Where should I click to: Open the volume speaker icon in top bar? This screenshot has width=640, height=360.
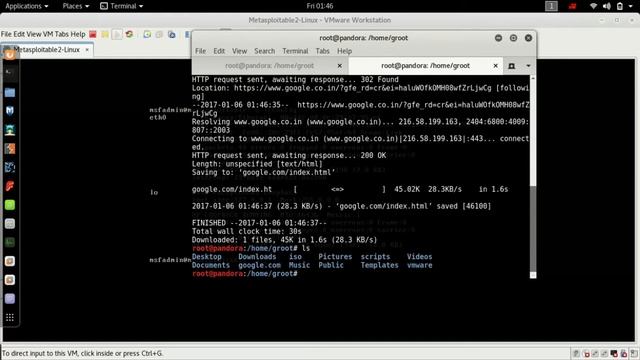(607, 6)
